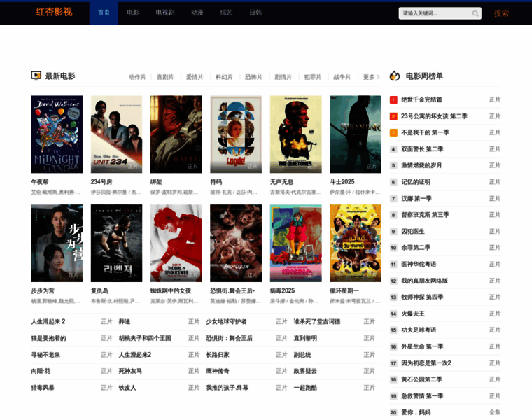Viewport: 532px width, 420px height.
Task: Expand 更多 movie categories
Action: pos(372,78)
